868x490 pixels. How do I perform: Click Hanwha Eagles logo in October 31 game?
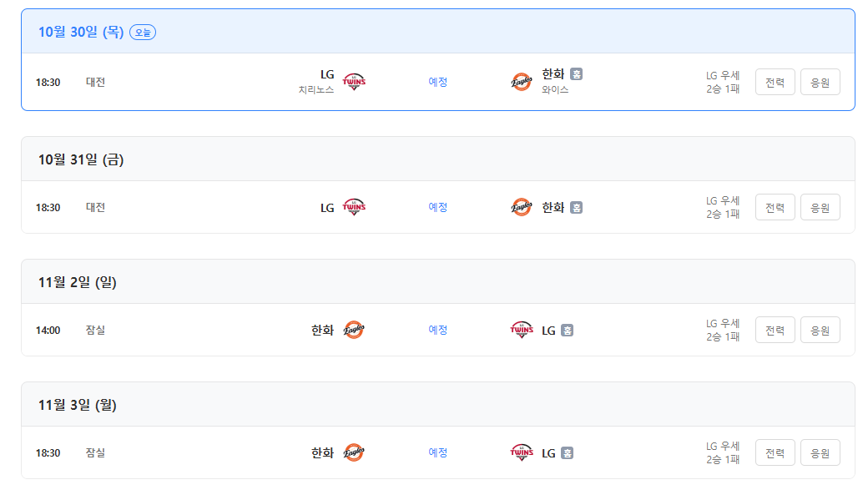[522, 207]
